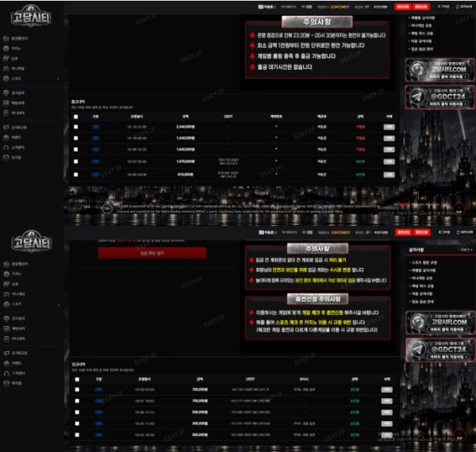Click the 주의사항 heading on withdrawal page
Image resolution: width=476 pixels, height=452 pixels.
317,22
